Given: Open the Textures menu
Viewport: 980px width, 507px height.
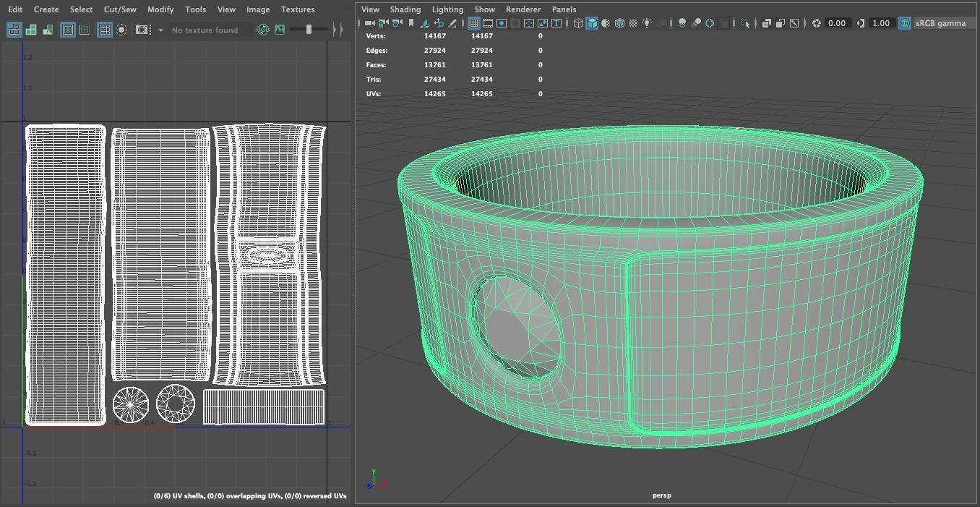Looking at the screenshot, I should 298,9.
